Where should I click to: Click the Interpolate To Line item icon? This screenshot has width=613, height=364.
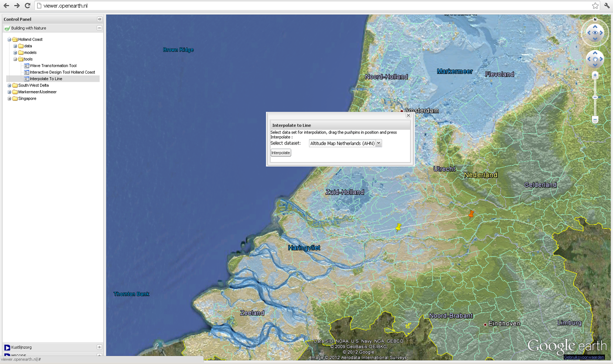[x=27, y=79]
